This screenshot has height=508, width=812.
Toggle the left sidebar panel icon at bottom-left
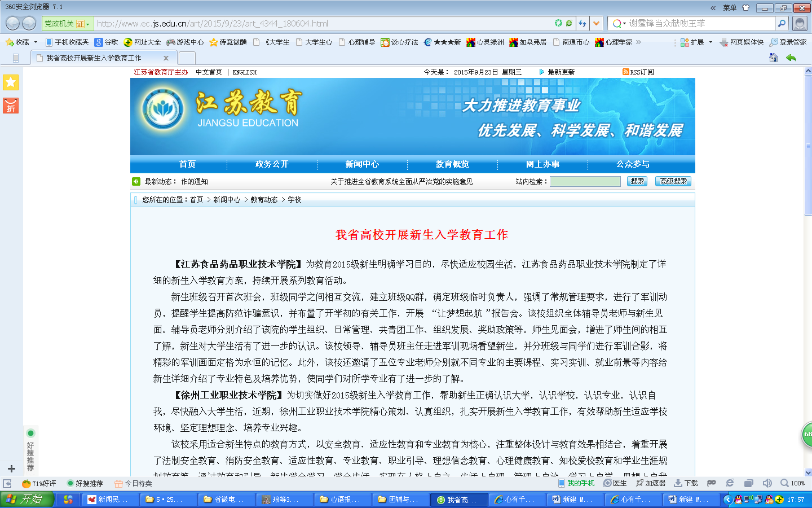tap(7, 484)
